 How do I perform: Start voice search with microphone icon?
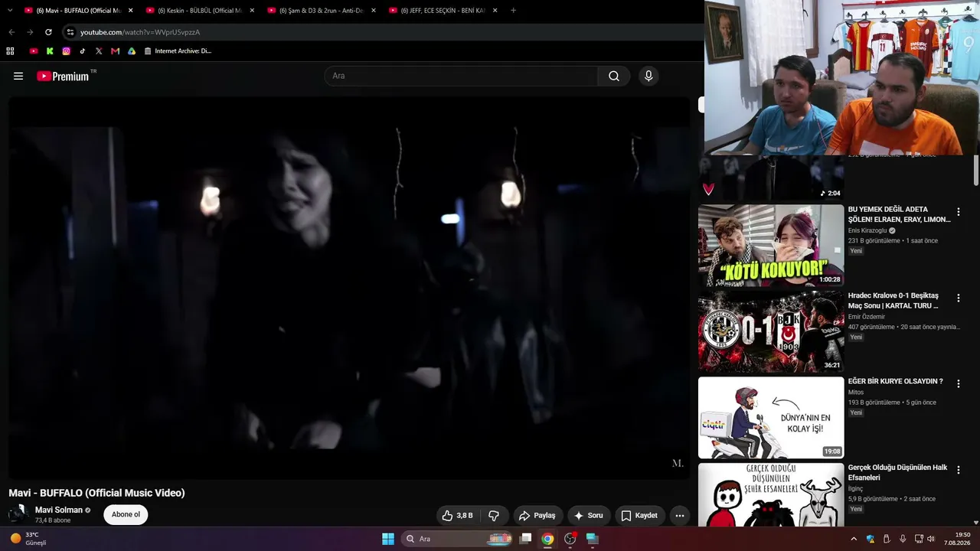648,76
